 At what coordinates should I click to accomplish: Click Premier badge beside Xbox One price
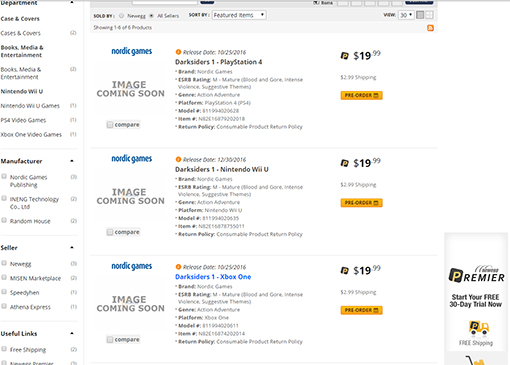[x=344, y=270]
